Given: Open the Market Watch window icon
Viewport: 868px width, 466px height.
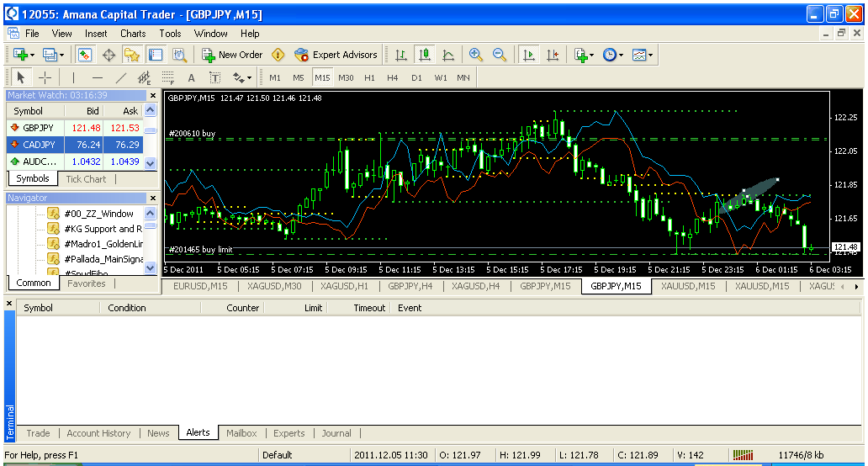Looking at the screenshot, I should tap(85, 55).
